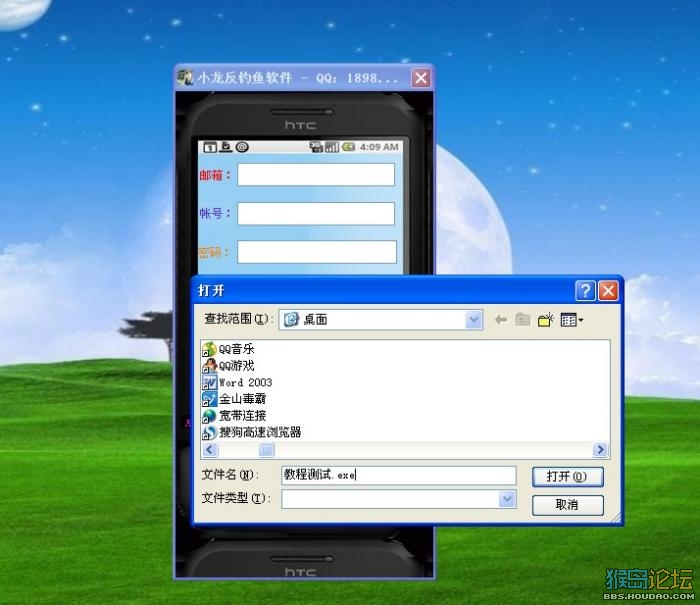Click the 小龙反钓鱼软件 title bar app icon

click(x=185, y=78)
